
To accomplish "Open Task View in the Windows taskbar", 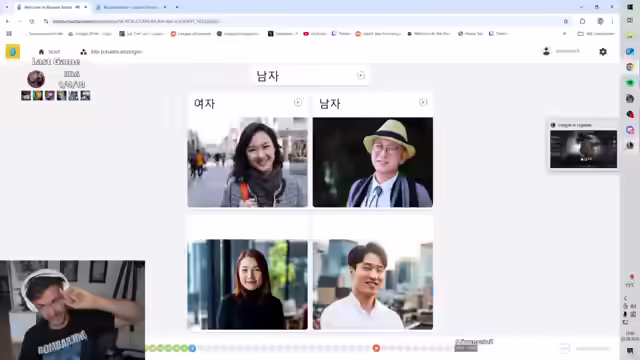I will pyautogui.click(x=630, y=20).
